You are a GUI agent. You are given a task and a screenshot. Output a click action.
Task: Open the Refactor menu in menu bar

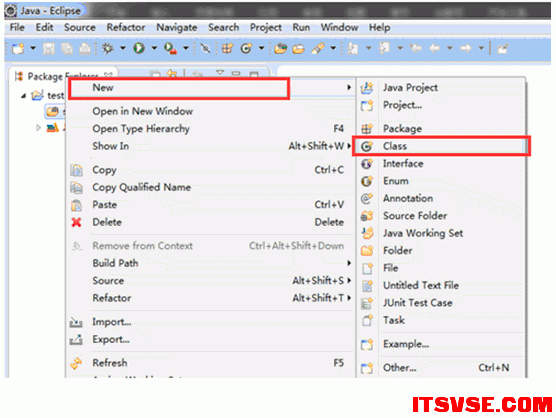(x=126, y=27)
